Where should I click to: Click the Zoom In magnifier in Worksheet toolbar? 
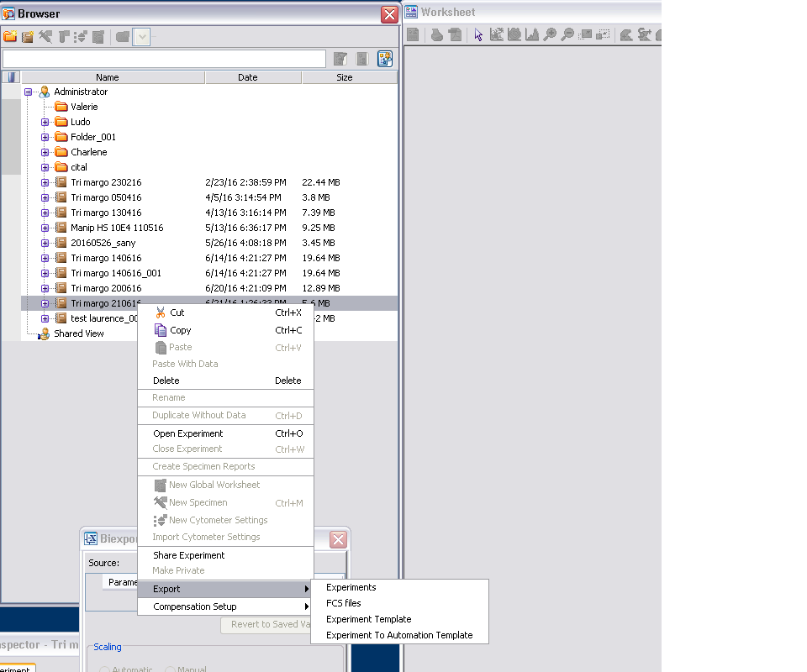pyautogui.click(x=550, y=35)
